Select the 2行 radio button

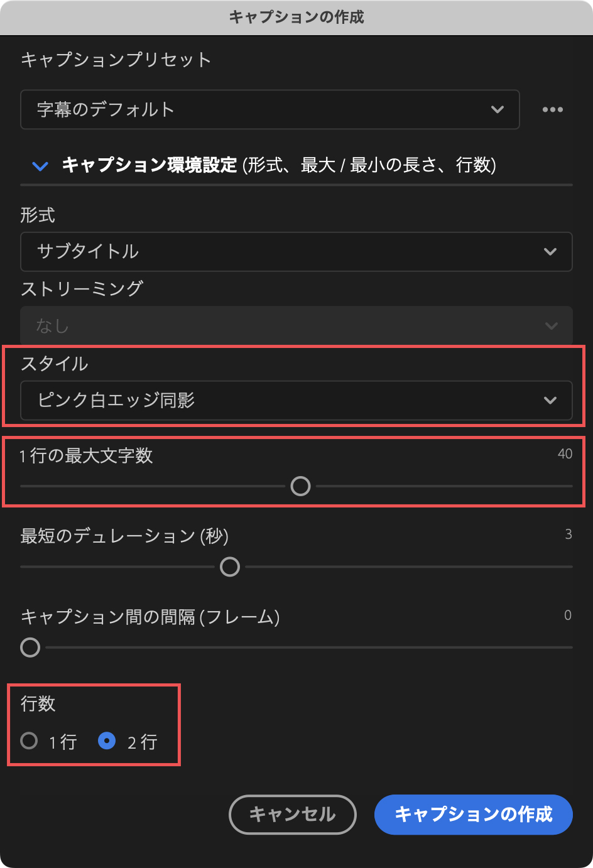(107, 741)
